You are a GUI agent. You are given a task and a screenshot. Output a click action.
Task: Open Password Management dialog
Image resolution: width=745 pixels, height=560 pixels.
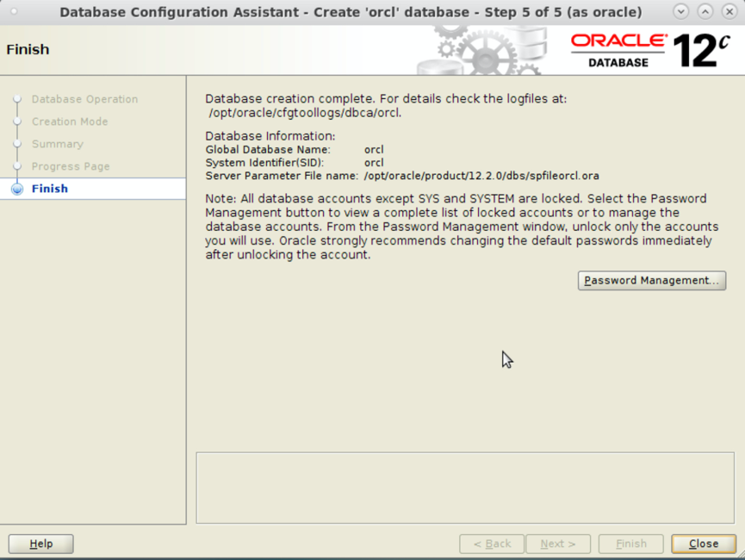pyautogui.click(x=651, y=281)
